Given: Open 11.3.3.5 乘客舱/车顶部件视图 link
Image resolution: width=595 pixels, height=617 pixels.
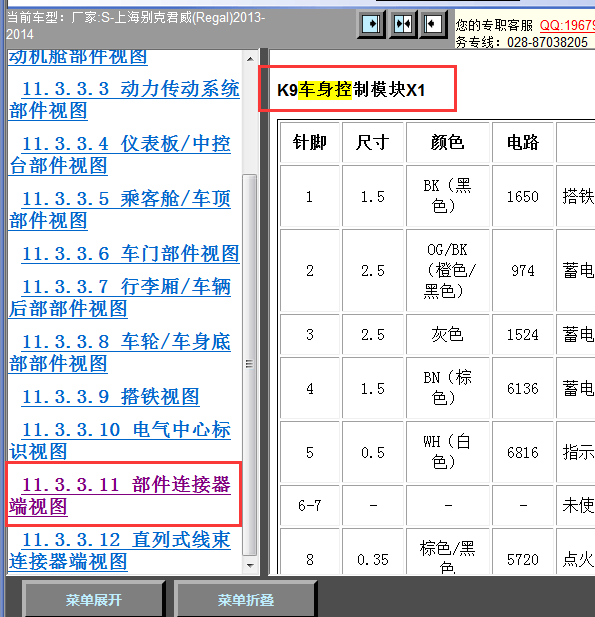Looking at the screenshot, I should 119,210.
